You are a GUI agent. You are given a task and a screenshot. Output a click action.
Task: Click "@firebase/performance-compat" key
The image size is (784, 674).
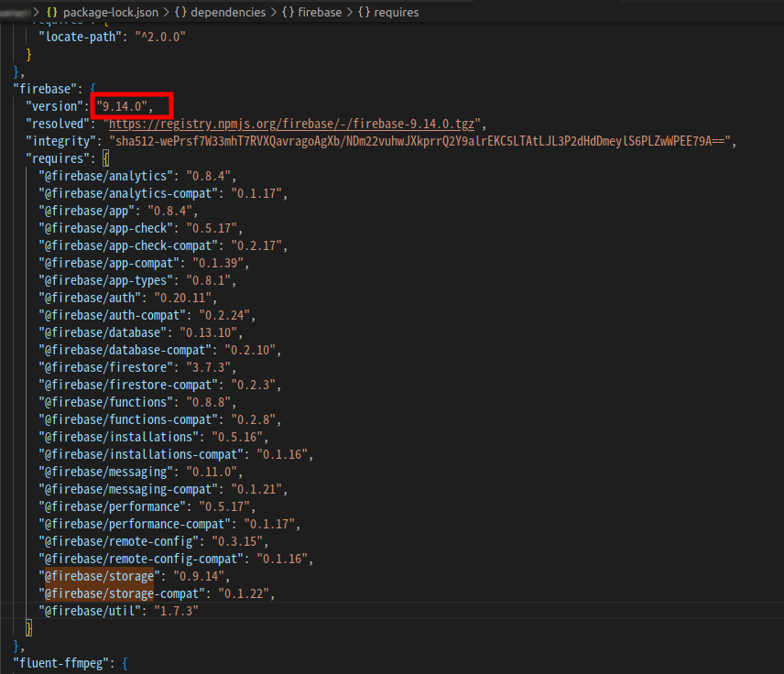[x=135, y=524]
